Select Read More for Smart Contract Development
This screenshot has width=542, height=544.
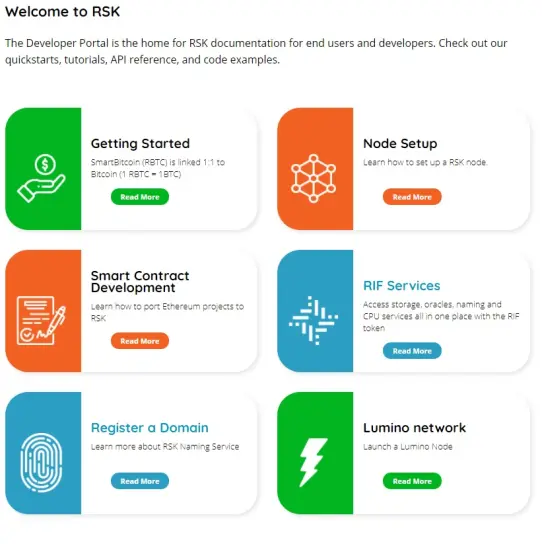click(140, 341)
